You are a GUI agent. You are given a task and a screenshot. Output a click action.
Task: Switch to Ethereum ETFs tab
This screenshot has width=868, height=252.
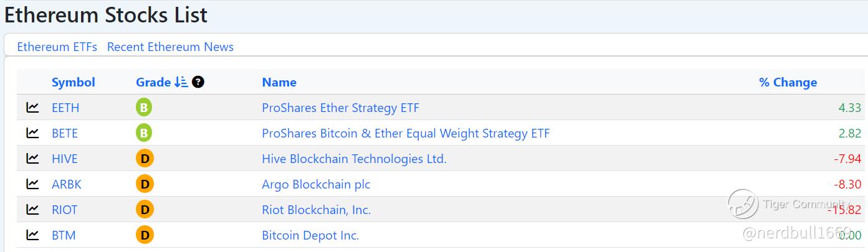57,47
